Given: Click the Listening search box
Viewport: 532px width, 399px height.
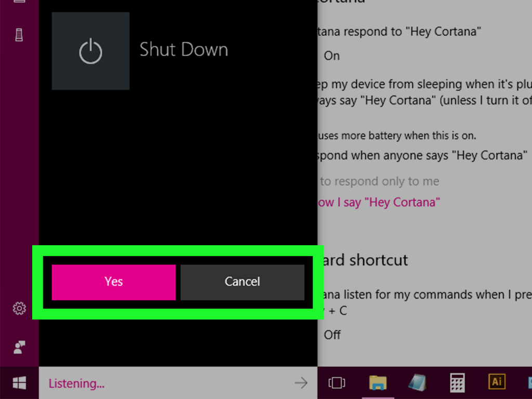Looking at the screenshot, I should 178,383.
